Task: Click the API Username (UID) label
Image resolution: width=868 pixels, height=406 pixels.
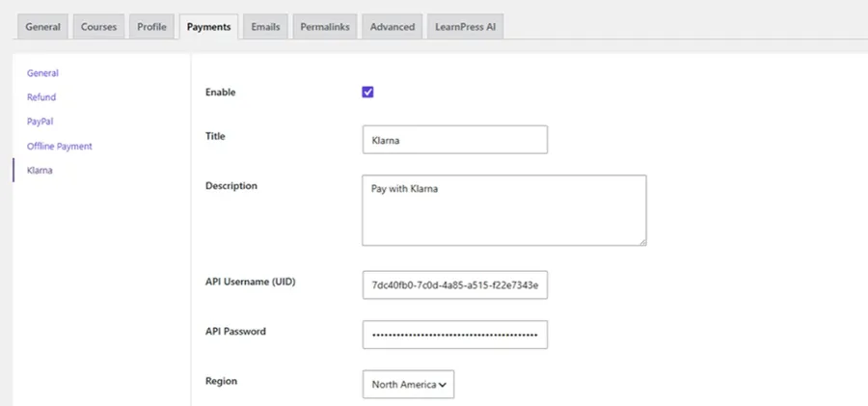Action: pyautogui.click(x=250, y=282)
